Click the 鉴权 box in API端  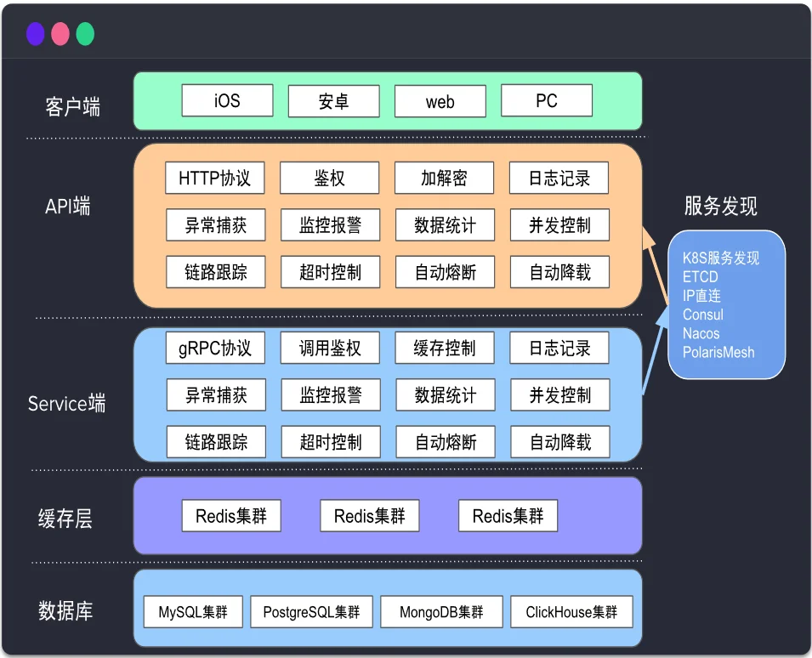[x=330, y=178]
